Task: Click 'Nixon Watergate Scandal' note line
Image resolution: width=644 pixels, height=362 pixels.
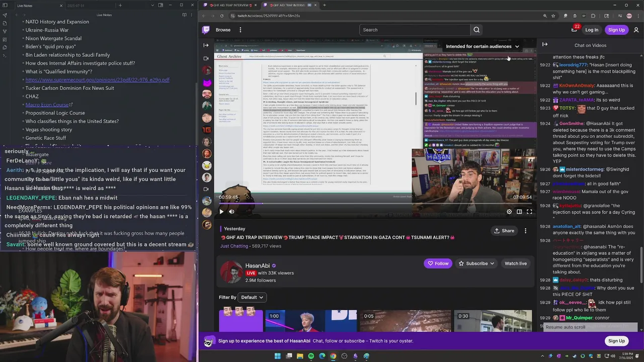Action: (53, 38)
